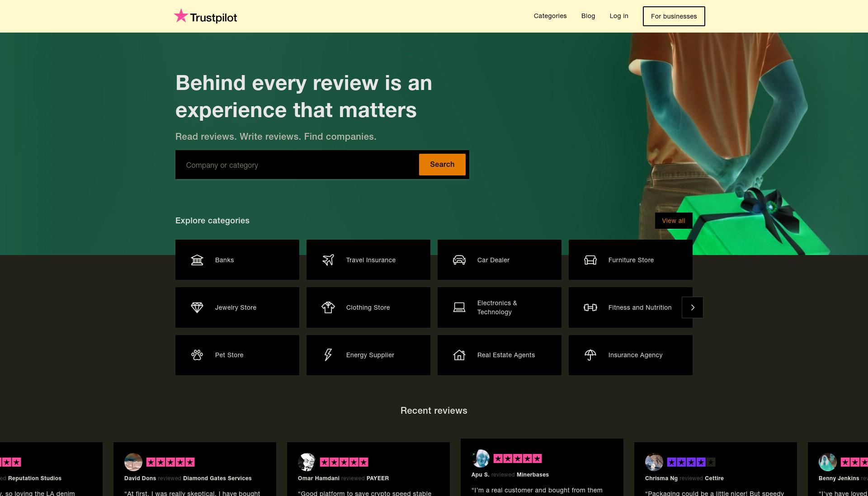This screenshot has width=868, height=496.
Task: Click the Furniture Store sofa icon
Action: click(x=590, y=260)
